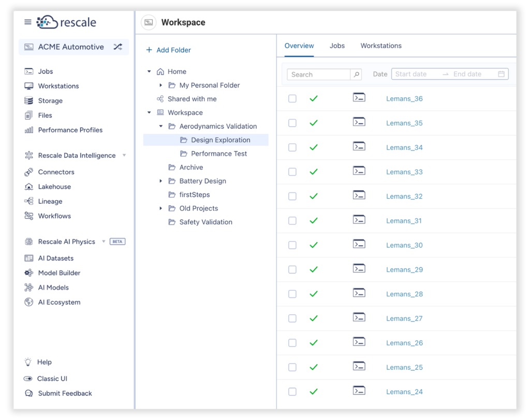Open Connectors in the sidebar
This screenshot has height=420, width=530.
(56, 172)
